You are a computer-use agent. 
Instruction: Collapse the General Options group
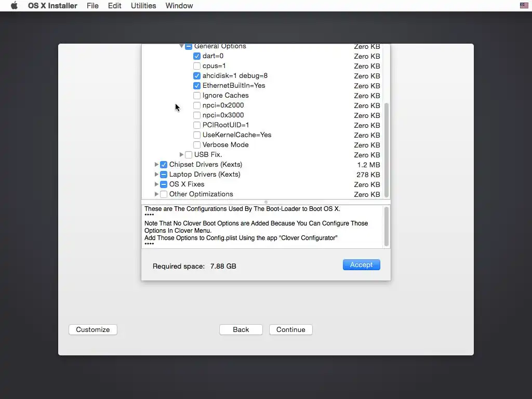181,46
